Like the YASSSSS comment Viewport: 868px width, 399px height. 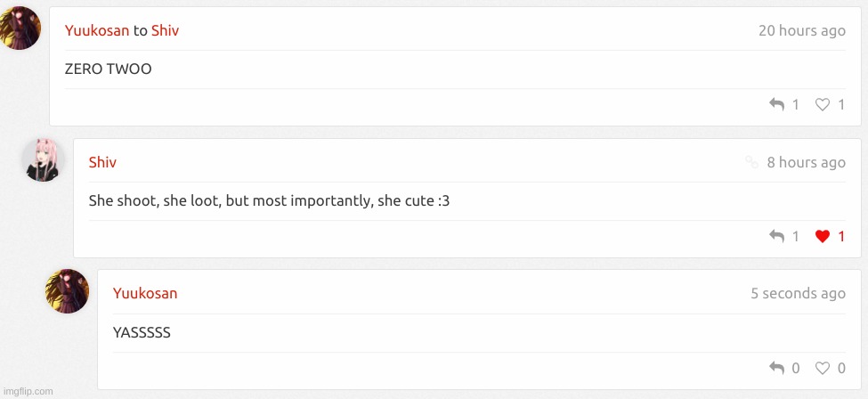pos(823,368)
